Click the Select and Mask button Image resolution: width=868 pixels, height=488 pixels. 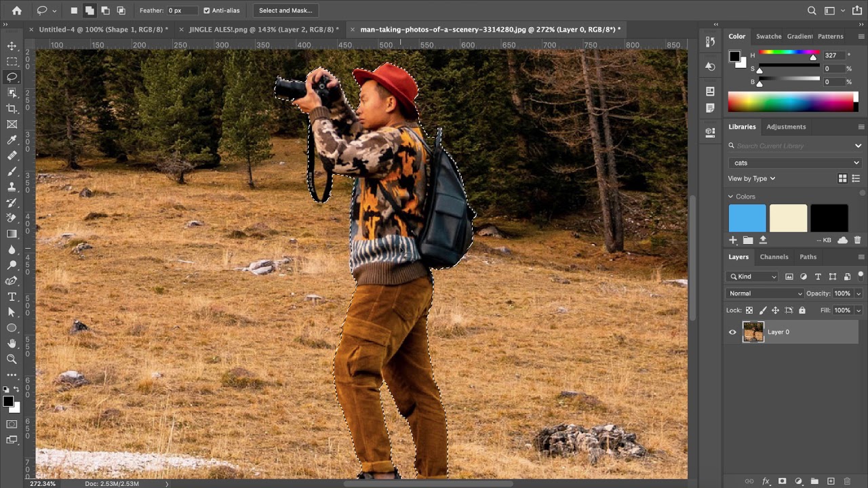285,10
